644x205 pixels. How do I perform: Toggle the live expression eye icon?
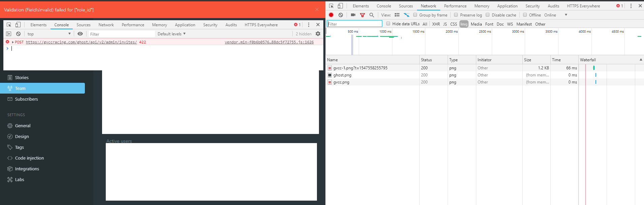[x=80, y=34]
